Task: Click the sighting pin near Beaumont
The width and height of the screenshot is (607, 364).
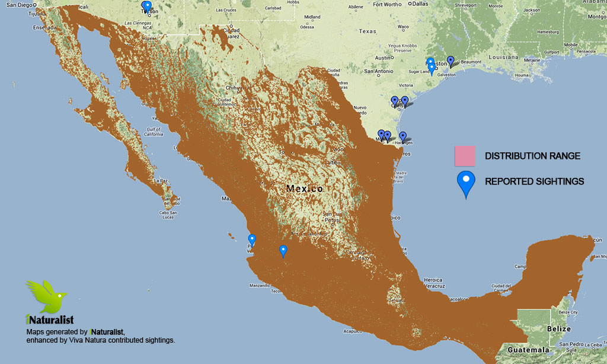Action: point(451,60)
